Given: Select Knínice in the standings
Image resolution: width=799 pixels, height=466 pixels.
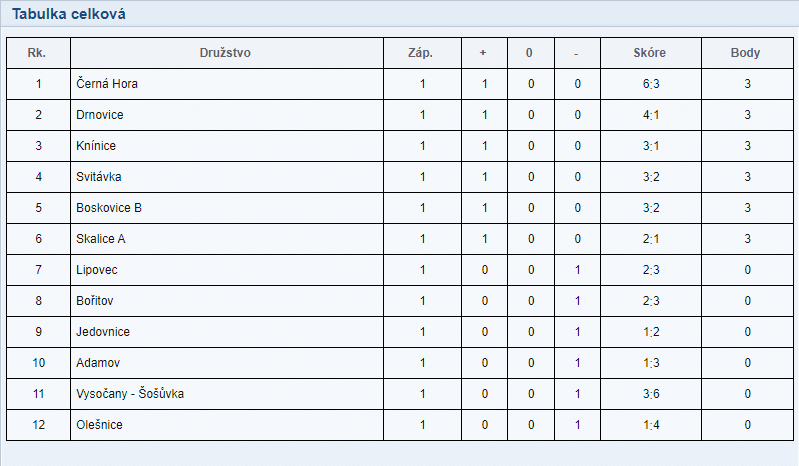Looking at the screenshot, I should coord(96,146).
